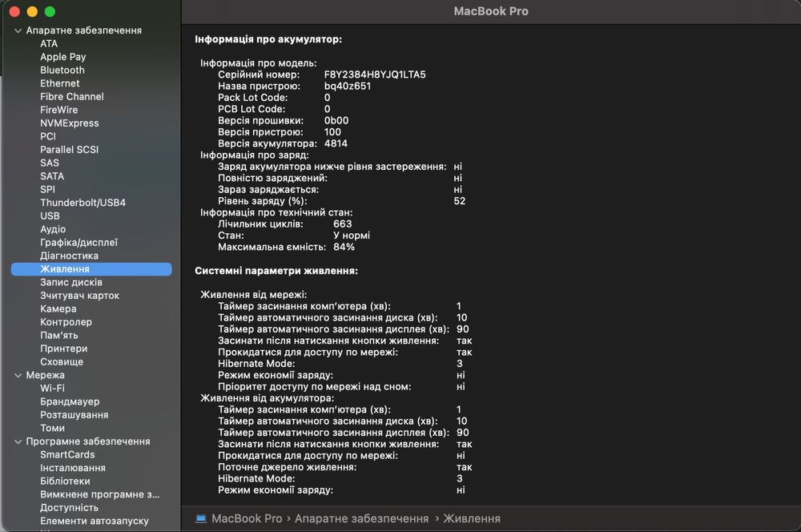
Task: Select Аудіо in the sidebar
Action: click(x=53, y=230)
